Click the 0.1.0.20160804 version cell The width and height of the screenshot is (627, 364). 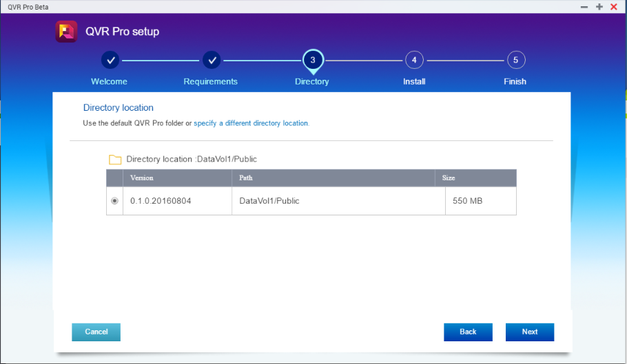pyautogui.click(x=178, y=201)
